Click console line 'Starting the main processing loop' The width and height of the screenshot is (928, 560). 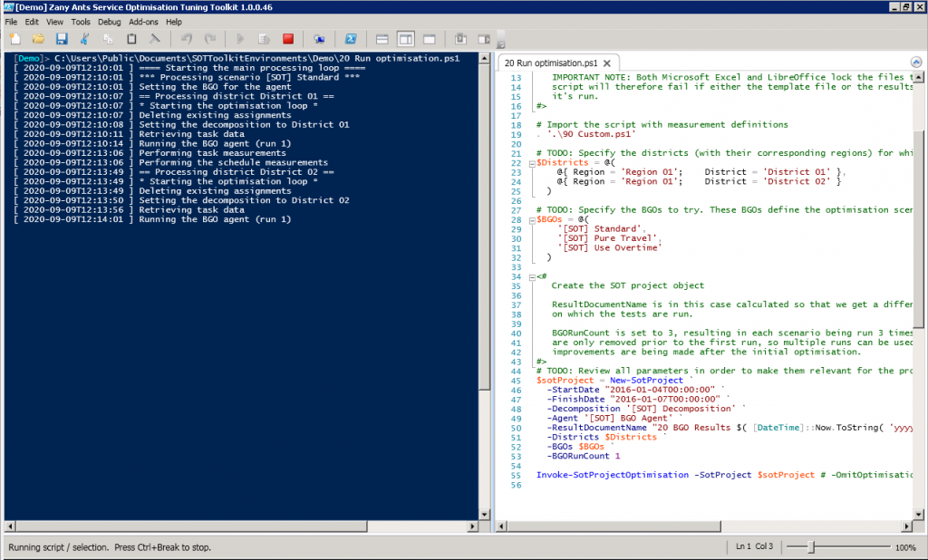click(252, 67)
